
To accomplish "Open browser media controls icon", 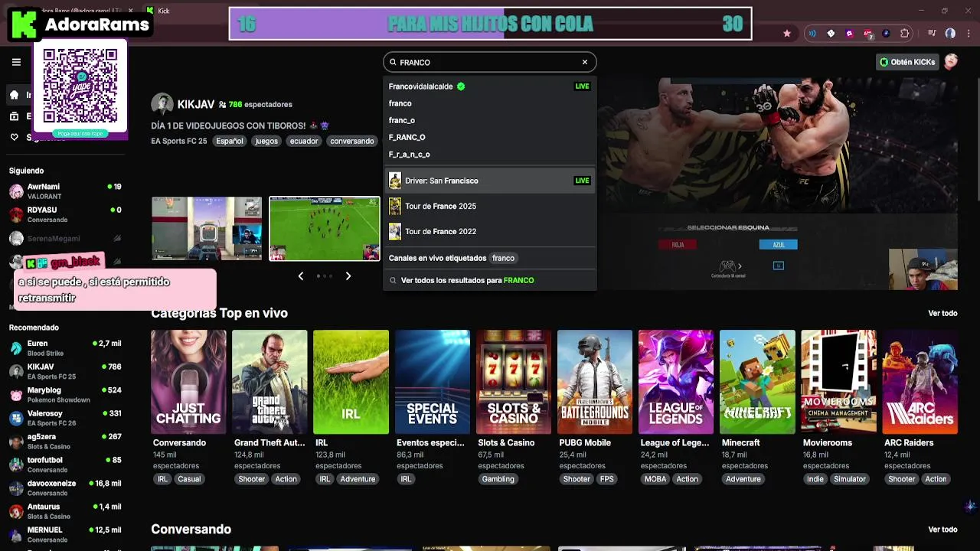I will click(x=932, y=34).
